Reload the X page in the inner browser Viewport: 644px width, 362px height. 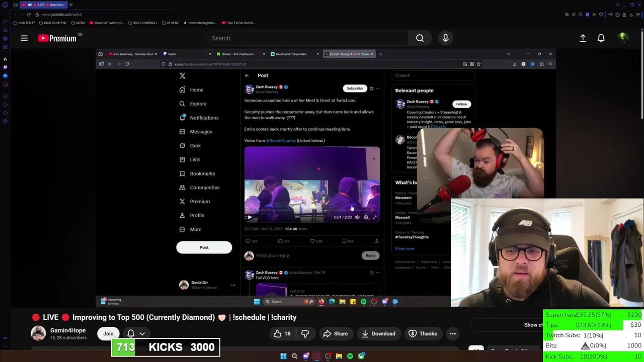127,64
